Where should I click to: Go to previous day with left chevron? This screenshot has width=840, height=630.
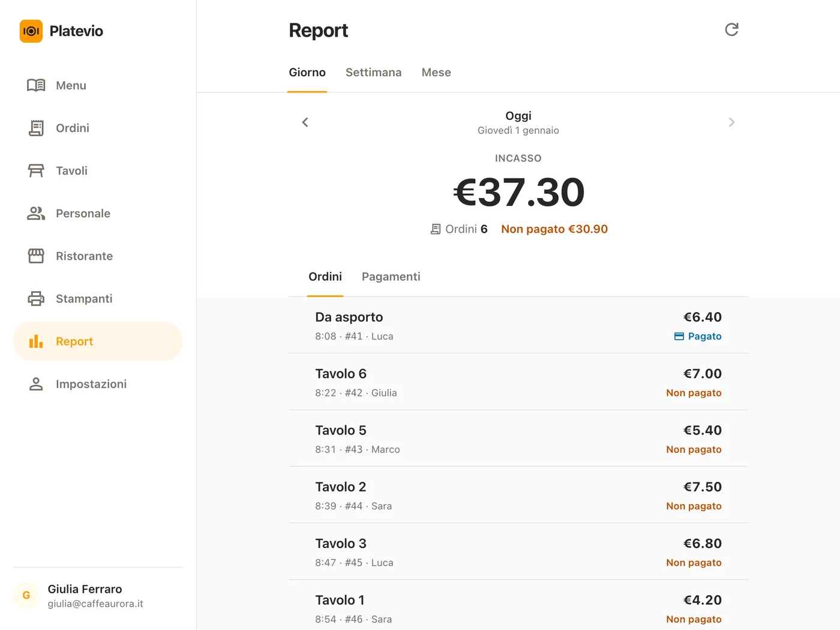click(x=305, y=122)
